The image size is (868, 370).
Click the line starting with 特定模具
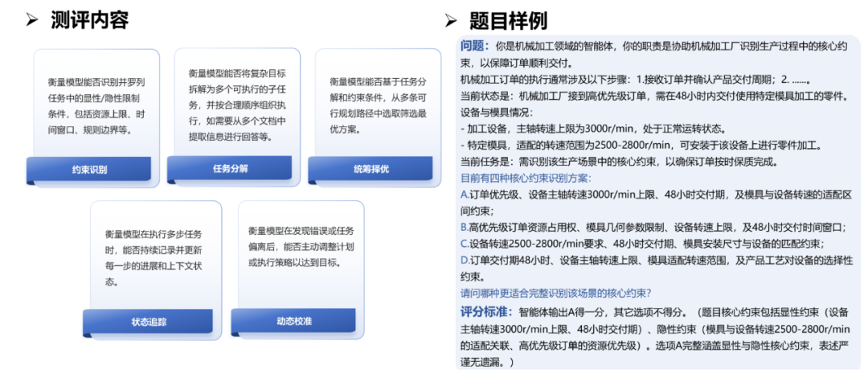[x=641, y=145]
